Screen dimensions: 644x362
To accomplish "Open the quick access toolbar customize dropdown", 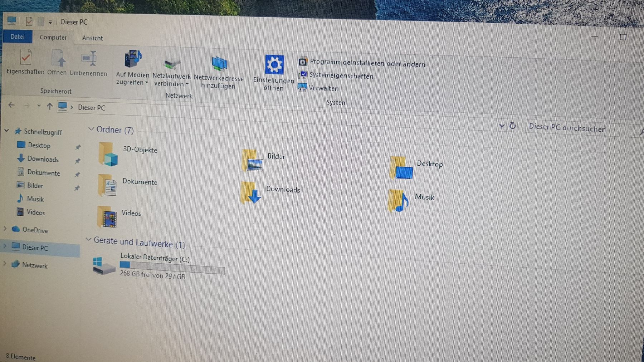I will [50, 22].
